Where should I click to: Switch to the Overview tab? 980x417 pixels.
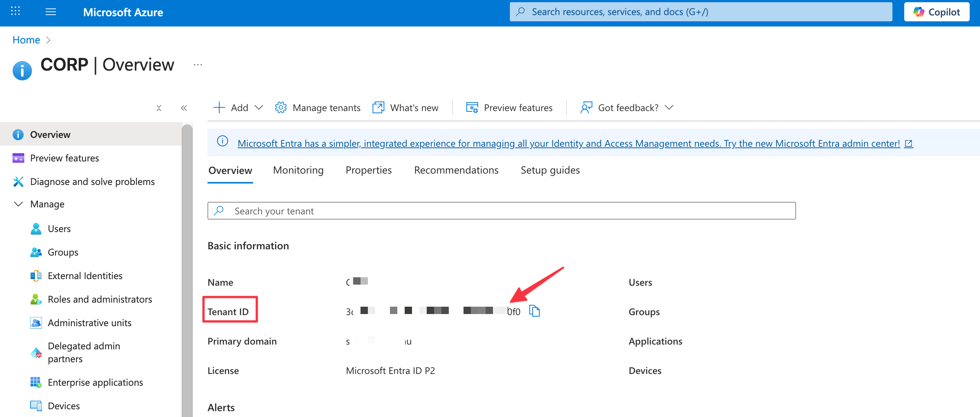230,170
